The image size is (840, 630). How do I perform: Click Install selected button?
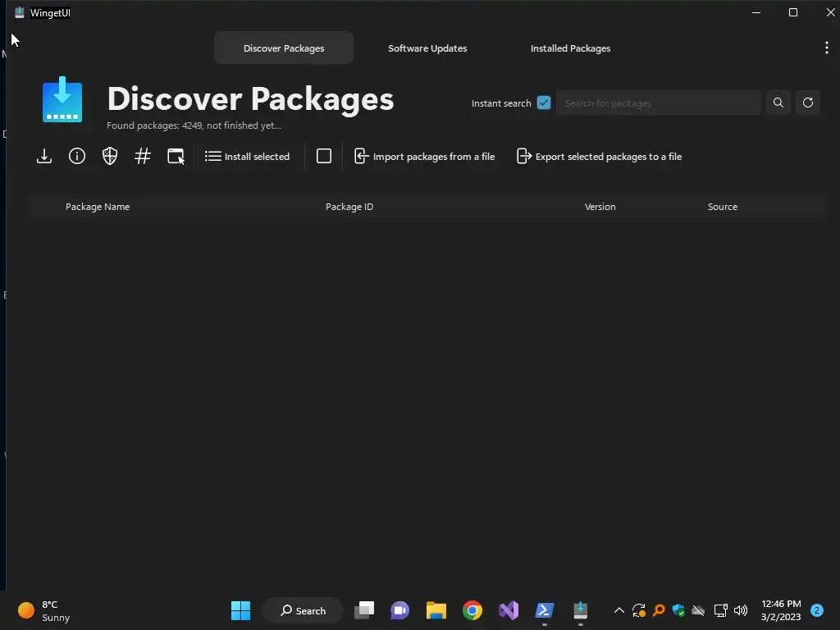click(x=247, y=157)
